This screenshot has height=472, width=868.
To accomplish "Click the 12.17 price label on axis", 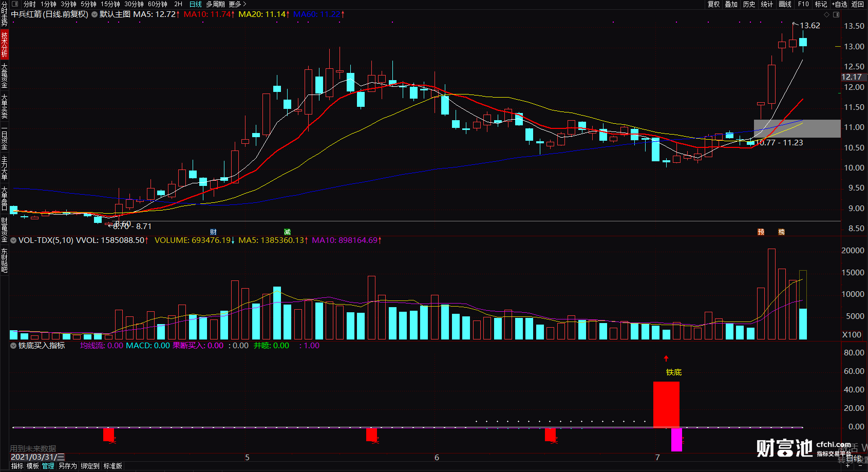I will click(x=853, y=77).
